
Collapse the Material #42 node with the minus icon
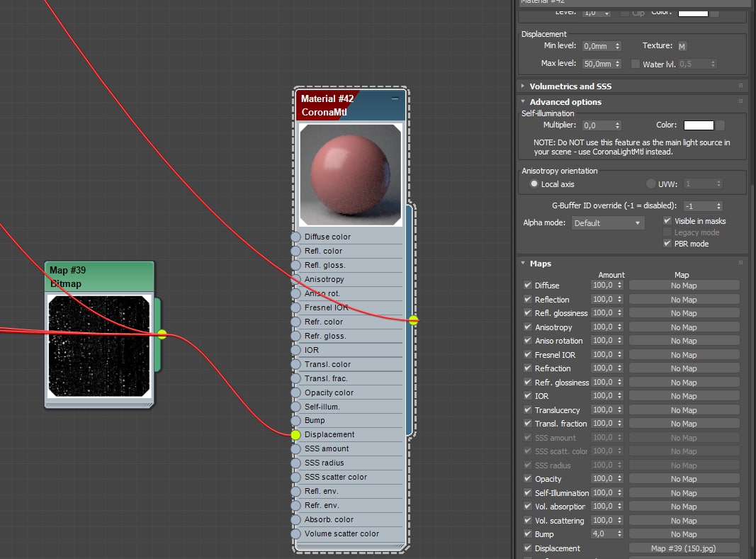(395, 98)
